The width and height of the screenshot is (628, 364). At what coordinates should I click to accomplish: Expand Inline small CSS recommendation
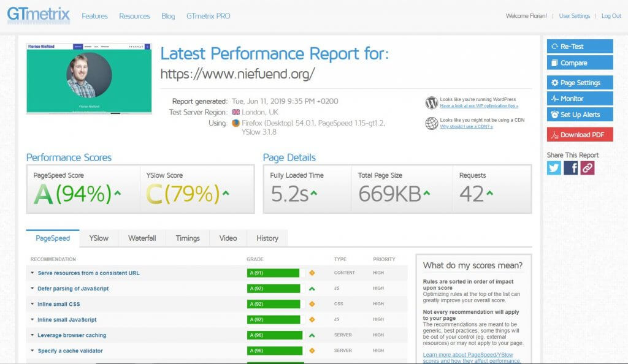[x=58, y=304]
